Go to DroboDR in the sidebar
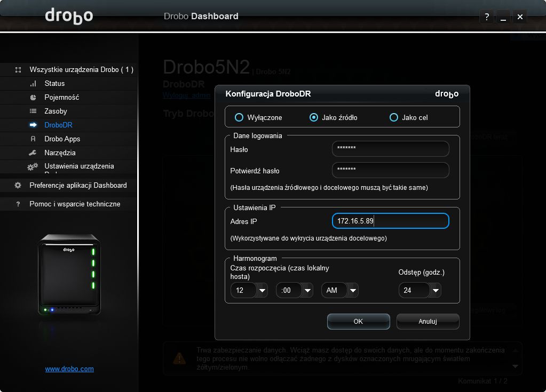The image size is (546, 392). (58, 125)
